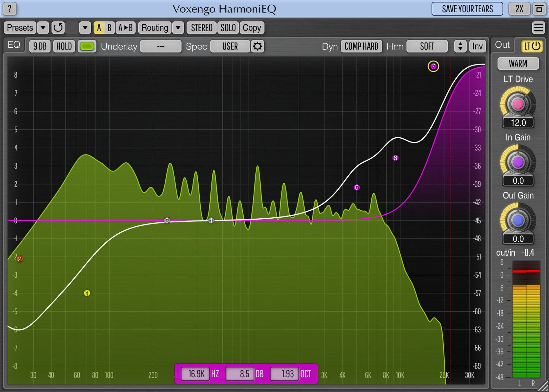Viewport: 549px width, 392px height.
Task: Click the LT Drive knob
Action: point(518,104)
